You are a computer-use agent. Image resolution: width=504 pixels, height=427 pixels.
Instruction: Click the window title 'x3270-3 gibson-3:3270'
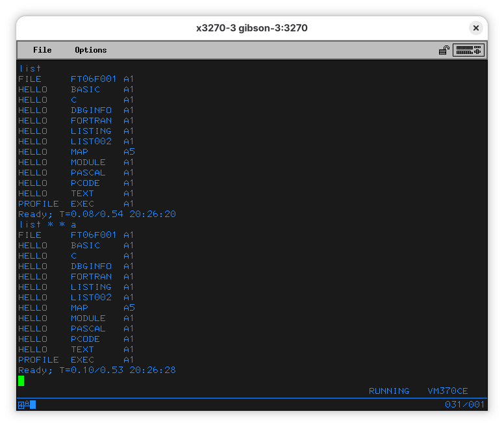pos(252,28)
